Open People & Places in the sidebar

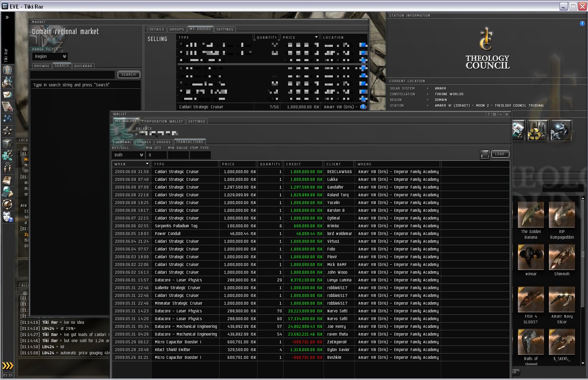[x=7, y=82]
